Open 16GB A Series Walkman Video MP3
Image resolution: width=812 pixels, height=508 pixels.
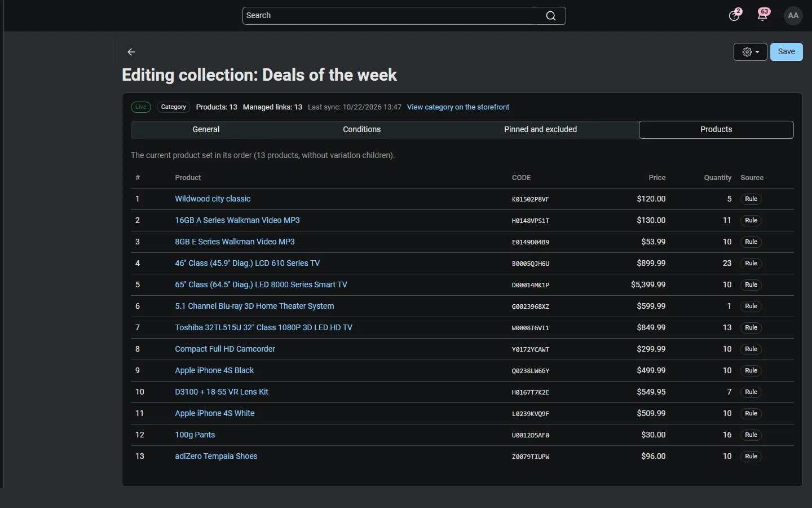click(x=237, y=220)
